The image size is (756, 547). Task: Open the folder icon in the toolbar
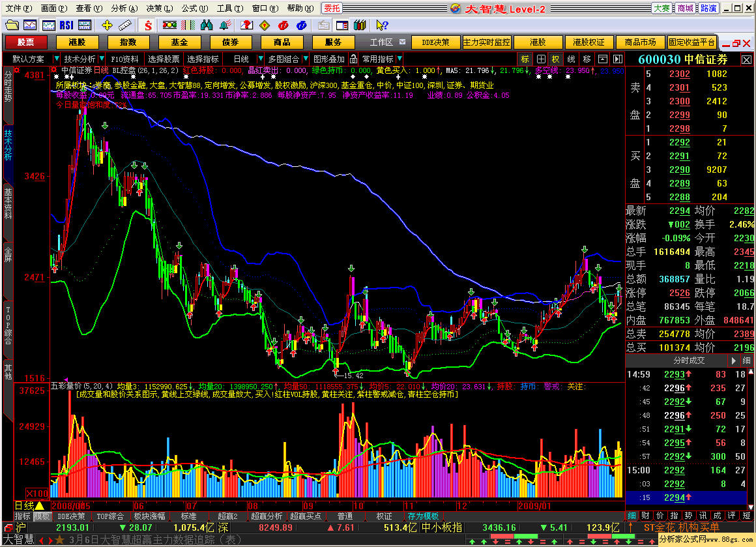tap(12, 25)
